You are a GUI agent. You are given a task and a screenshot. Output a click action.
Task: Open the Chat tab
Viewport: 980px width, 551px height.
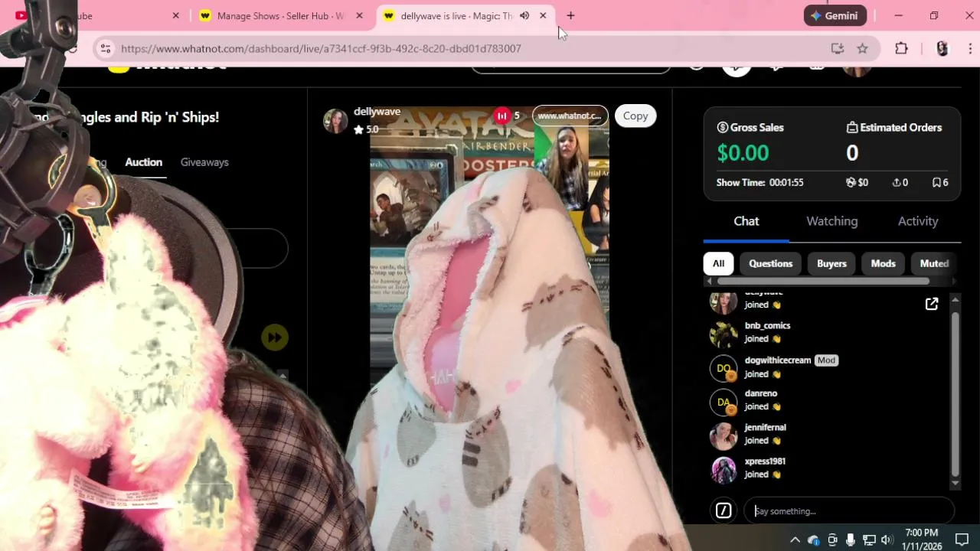click(x=746, y=221)
